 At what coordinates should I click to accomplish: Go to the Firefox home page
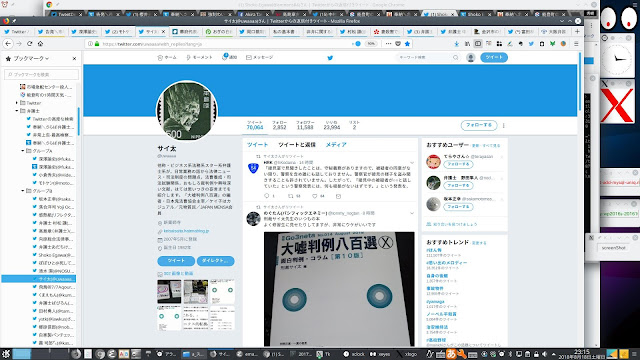[x=40, y=44]
